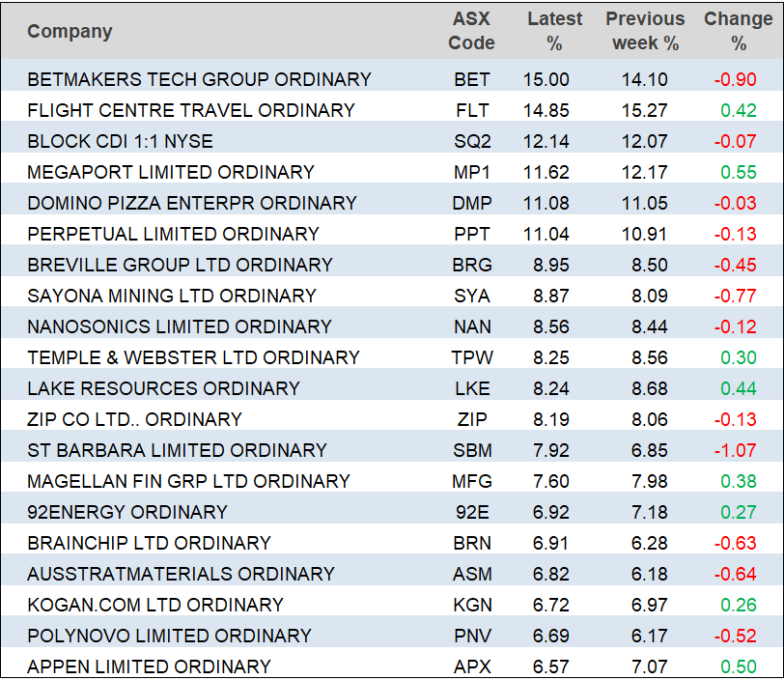Viewport: 784px width, 680px height.
Task: Click the Company column header
Action: pyautogui.click(x=70, y=31)
